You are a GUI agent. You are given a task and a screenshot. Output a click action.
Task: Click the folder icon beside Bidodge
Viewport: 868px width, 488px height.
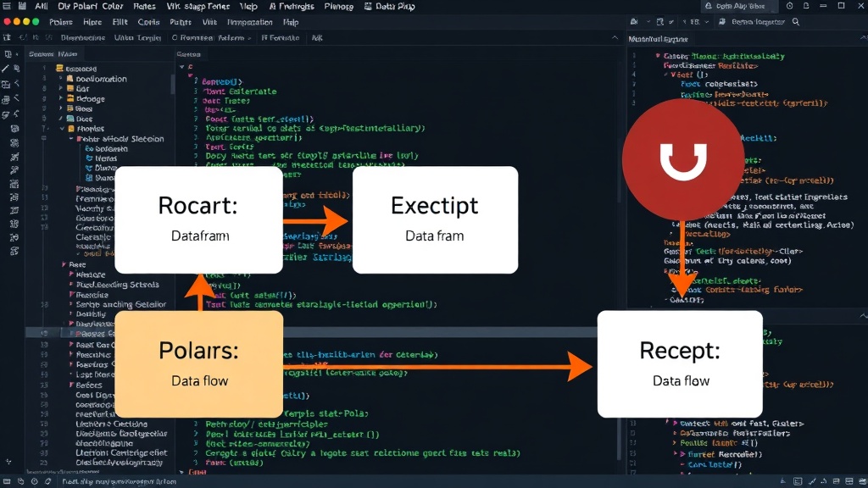[70, 98]
